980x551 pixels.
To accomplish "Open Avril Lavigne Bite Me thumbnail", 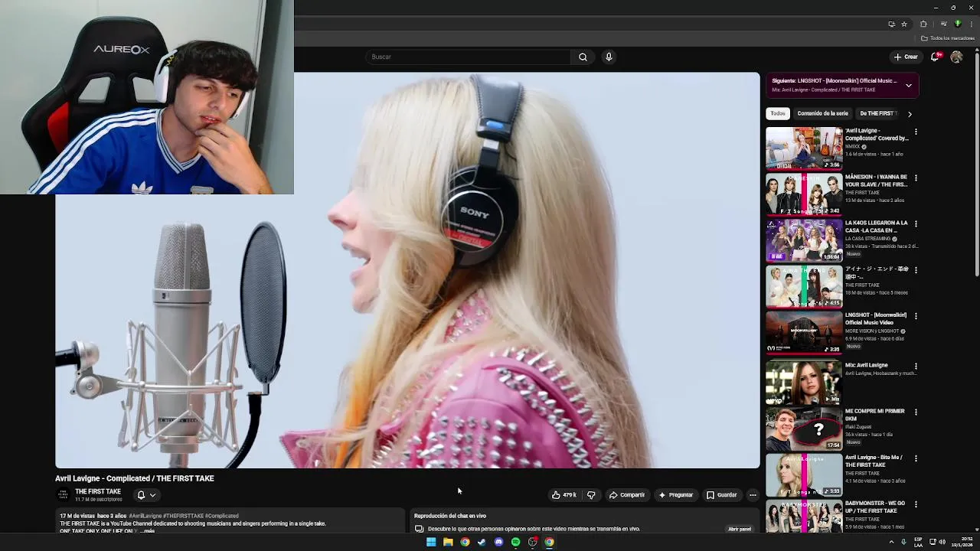I will 804,474.
